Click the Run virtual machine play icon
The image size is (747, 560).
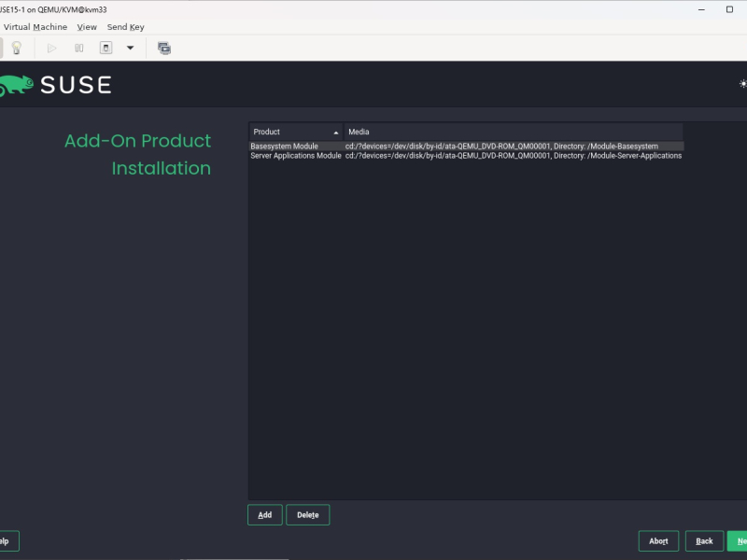point(52,49)
